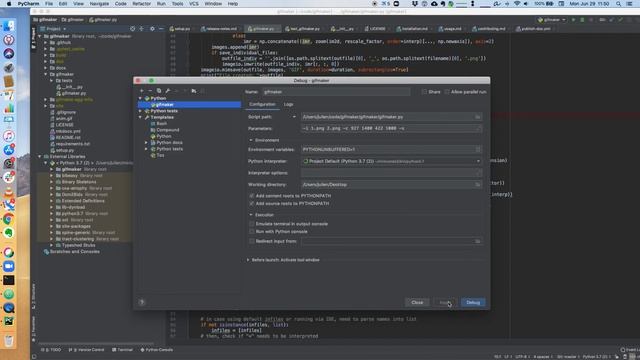The height and width of the screenshot is (360, 640).
Task: Open help question mark in Debug dialog
Action: (x=142, y=302)
